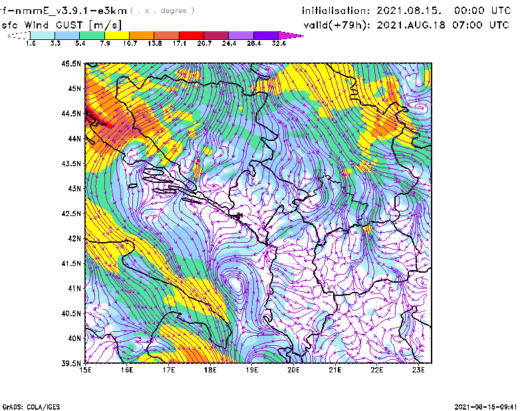This screenshot has height=411, width=532.
Task: Click the 16E longitude label
Action: tap(127, 370)
